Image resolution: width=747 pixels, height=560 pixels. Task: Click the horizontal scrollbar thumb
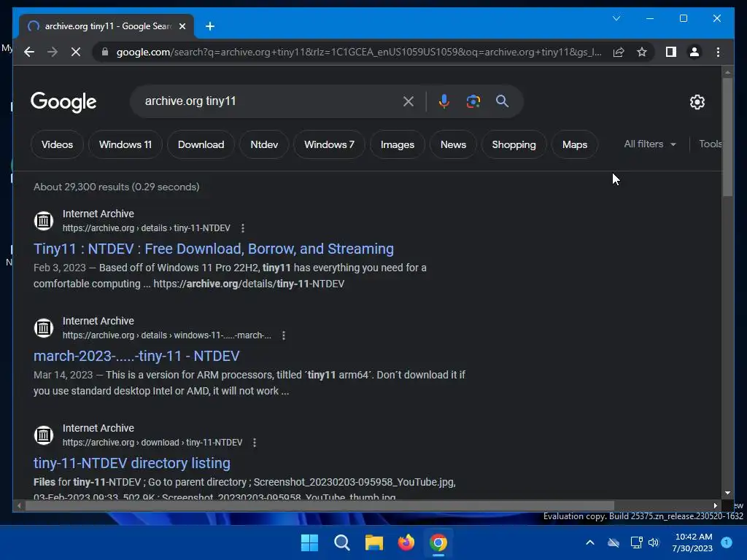click(320, 506)
